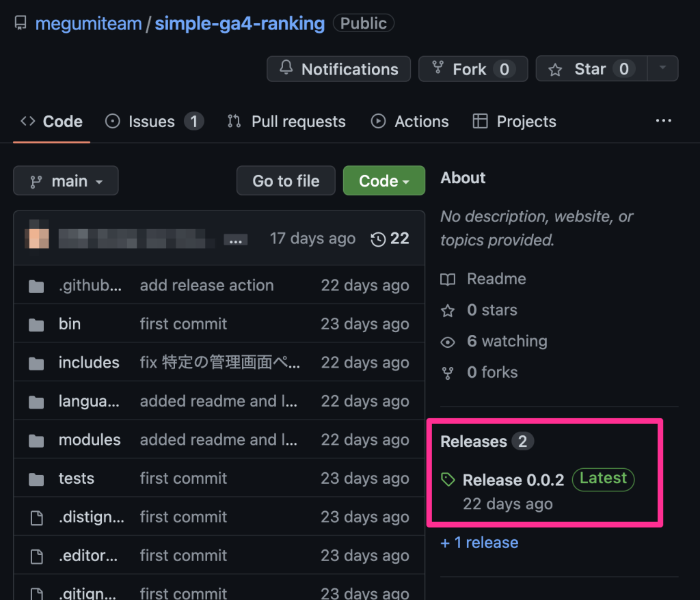Click the .github folder icon
700x600 pixels.
tap(36, 286)
